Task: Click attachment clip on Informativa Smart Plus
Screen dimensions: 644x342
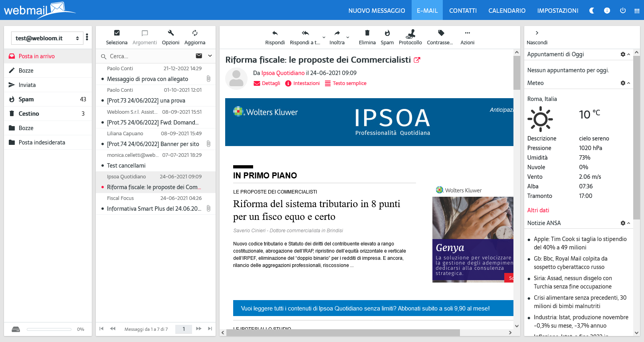Action: point(208,208)
